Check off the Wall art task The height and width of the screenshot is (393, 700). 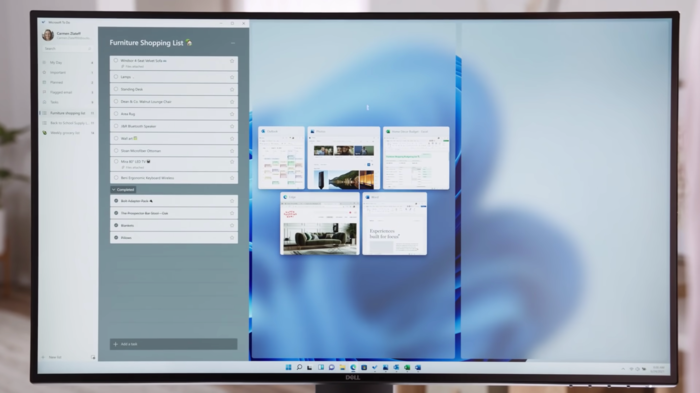[x=116, y=138]
